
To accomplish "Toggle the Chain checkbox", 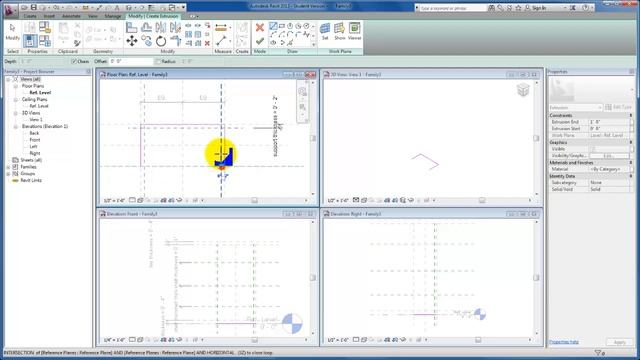I will tap(74, 61).
